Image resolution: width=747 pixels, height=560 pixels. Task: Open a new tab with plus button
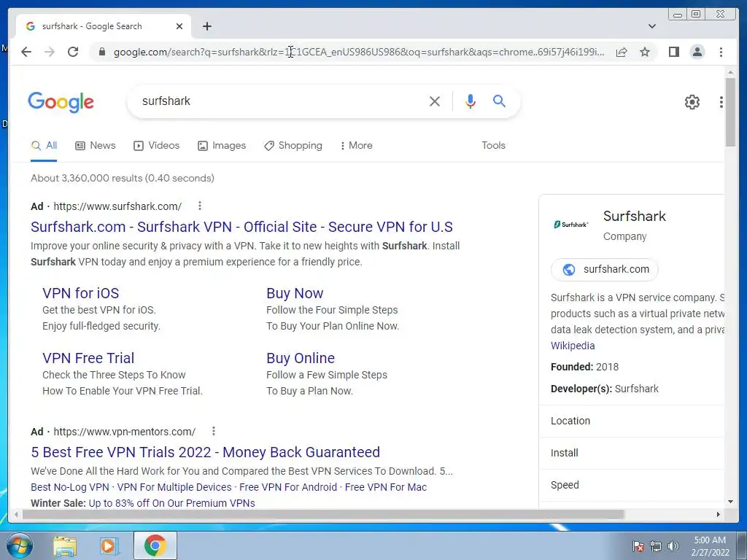[206, 26]
